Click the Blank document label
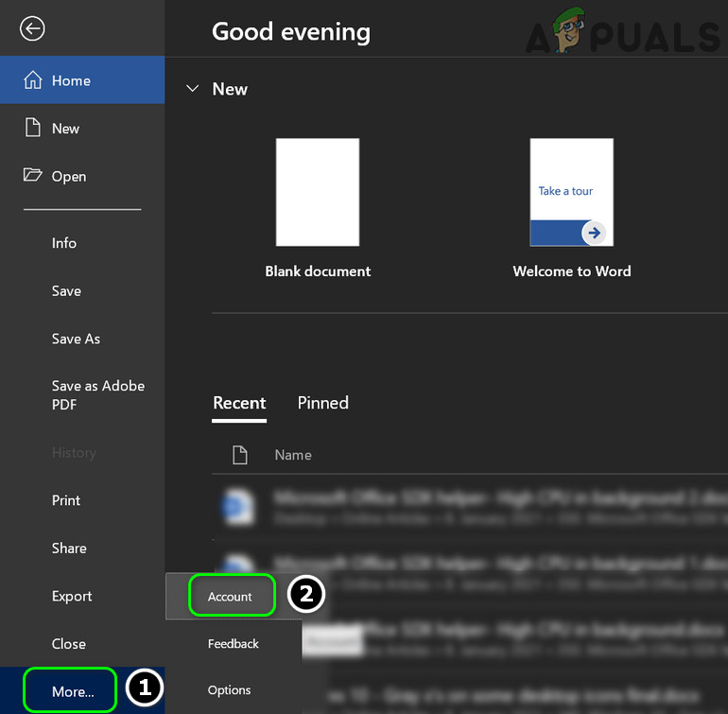The width and height of the screenshot is (728, 714). coord(318,270)
